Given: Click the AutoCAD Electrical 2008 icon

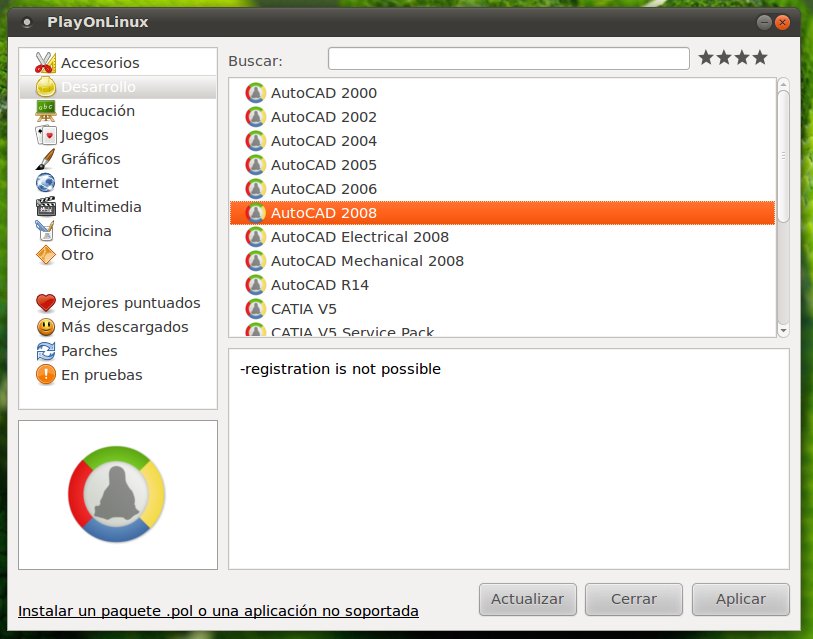Looking at the screenshot, I should [256, 237].
